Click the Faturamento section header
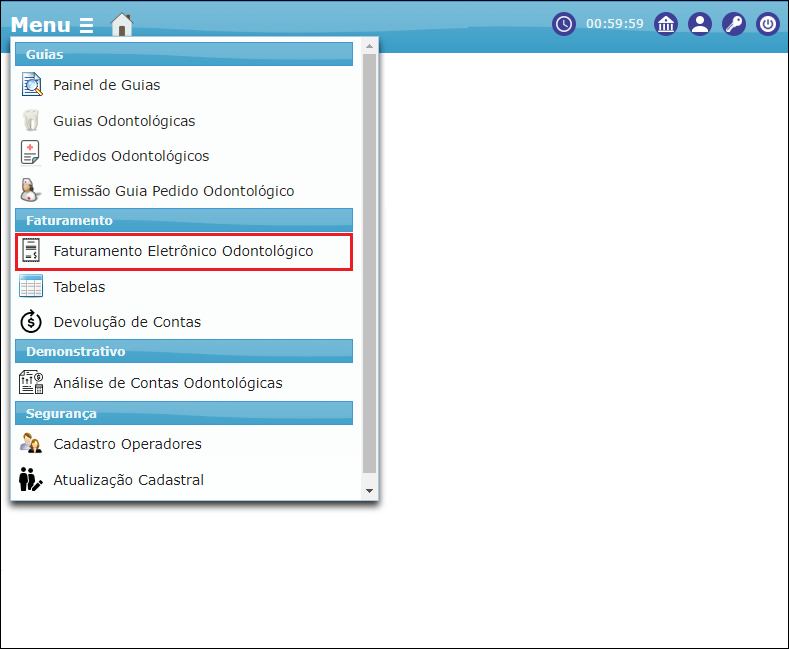 click(x=184, y=220)
